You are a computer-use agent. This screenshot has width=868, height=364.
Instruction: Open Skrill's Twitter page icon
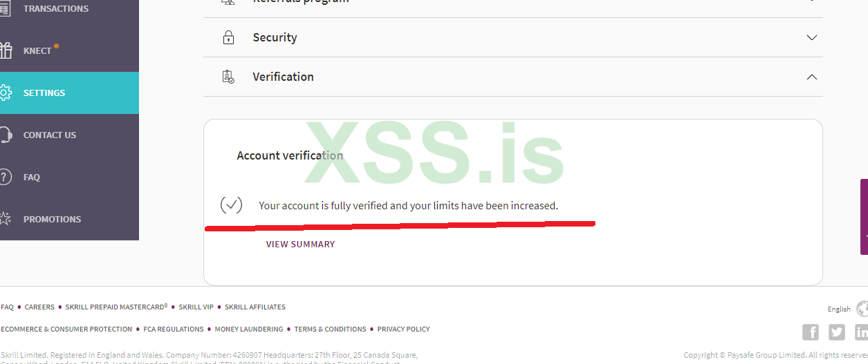pyautogui.click(x=837, y=332)
